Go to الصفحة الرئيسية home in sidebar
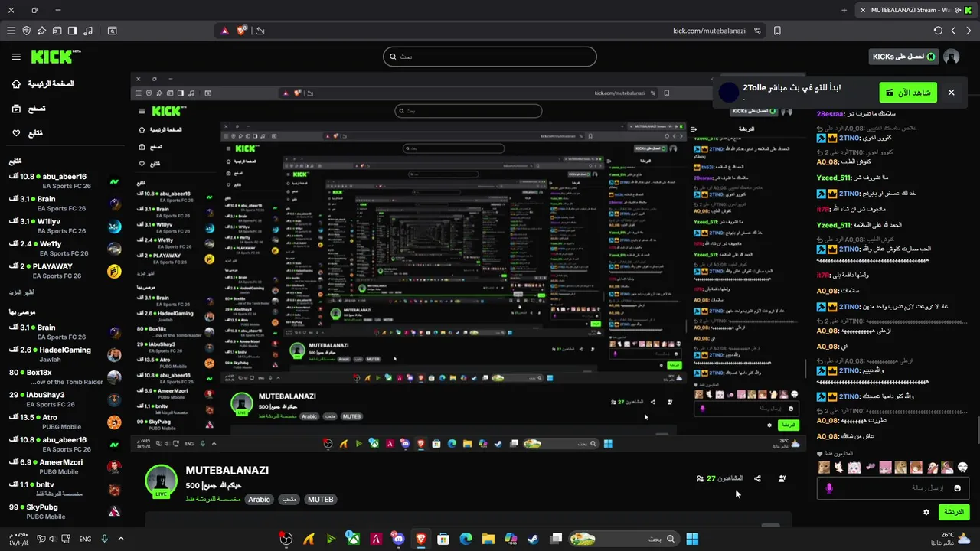Image resolution: width=980 pixels, height=551 pixels. pyautogui.click(x=43, y=83)
